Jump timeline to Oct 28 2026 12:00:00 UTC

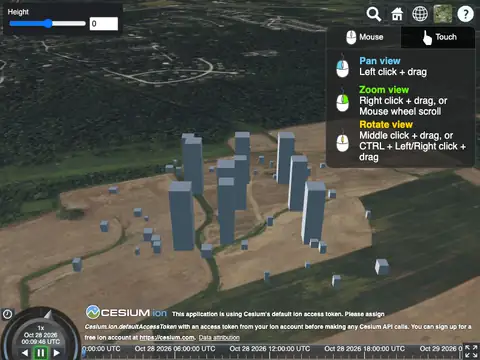coord(270,349)
